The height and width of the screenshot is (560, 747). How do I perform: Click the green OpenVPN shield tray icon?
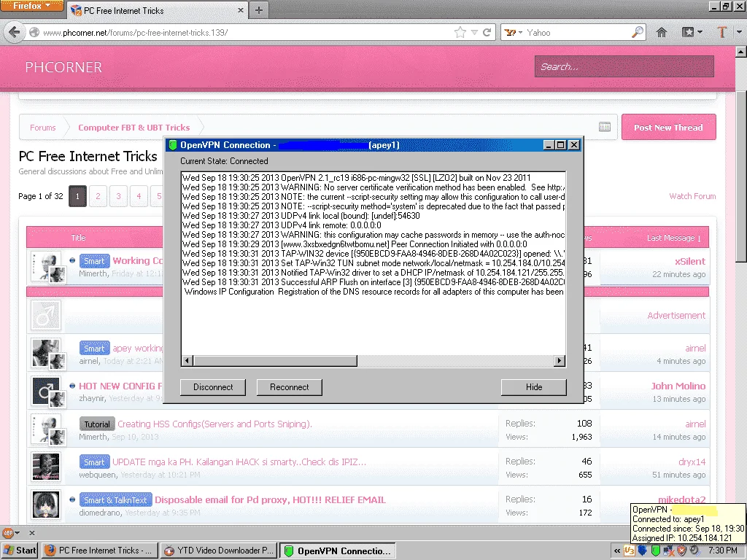[656, 551]
